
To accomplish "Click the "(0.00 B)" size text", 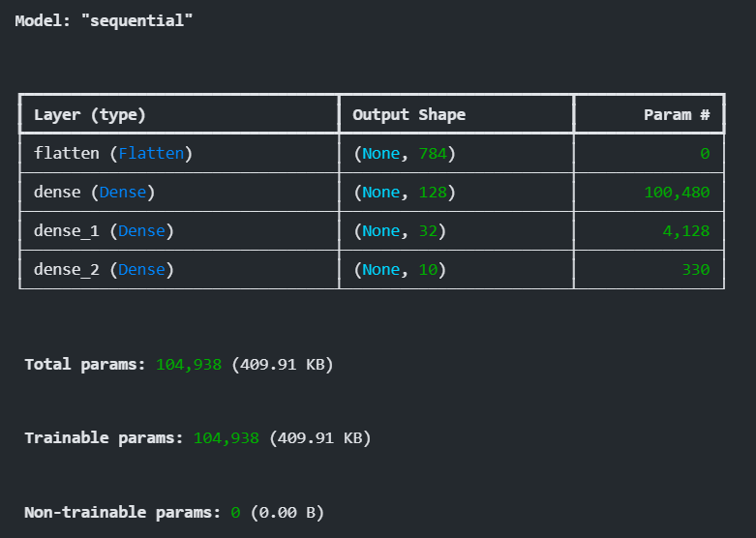I will [x=287, y=513].
